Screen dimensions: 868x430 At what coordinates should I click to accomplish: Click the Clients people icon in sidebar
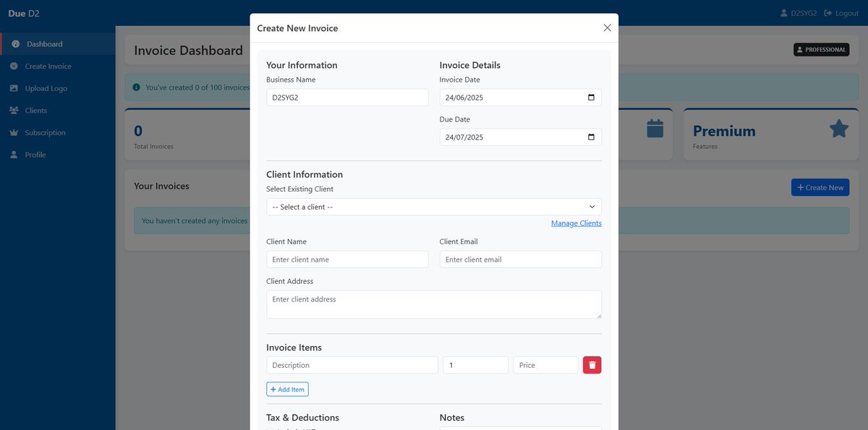pos(14,111)
